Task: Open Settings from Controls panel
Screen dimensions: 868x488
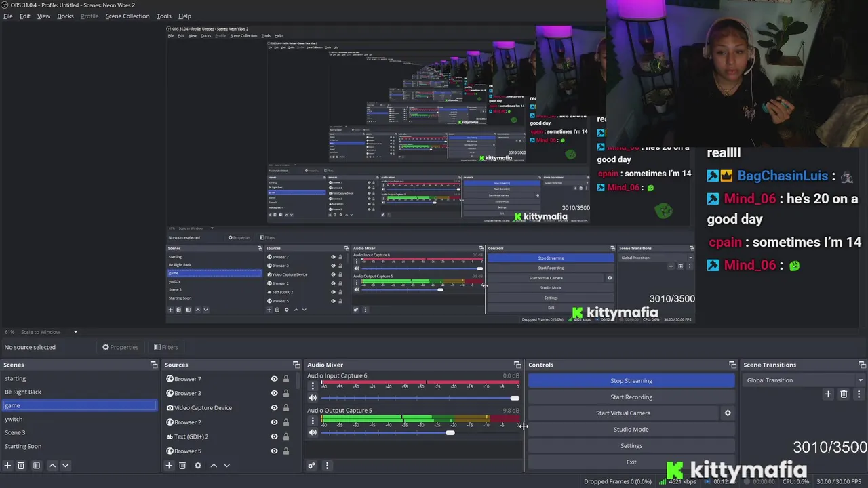Action: [x=631, y=446]
